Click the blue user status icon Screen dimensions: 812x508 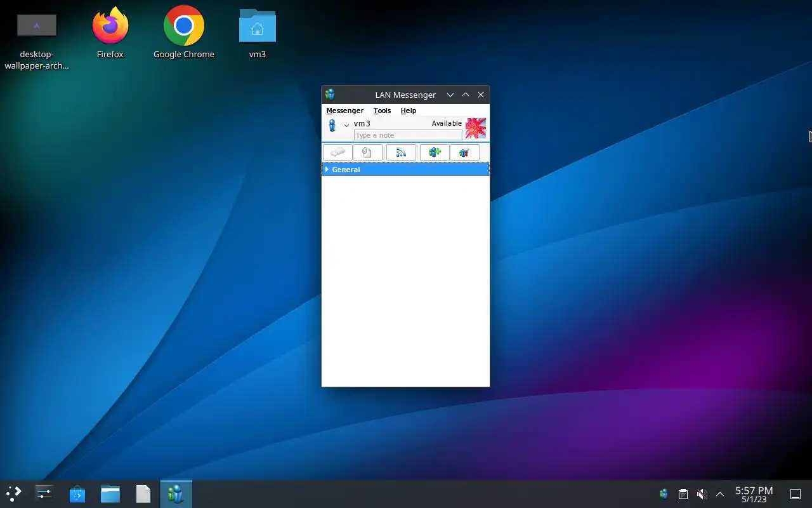point(332,126)
